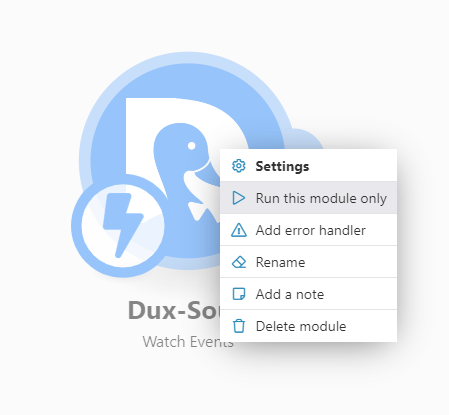The width and height of the screenshot is (449, 415).
Task: Click the sticky note icon
Action: click(239, 294)
